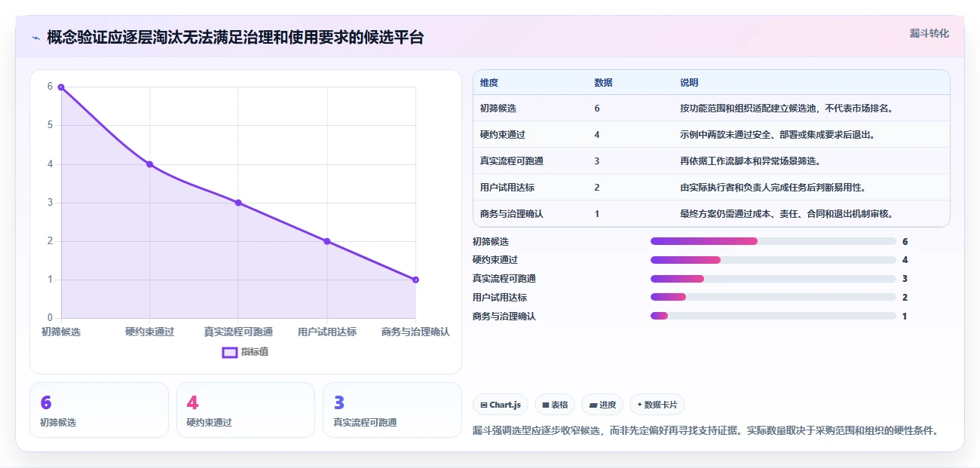This screenshot has width=980, height=468.
Task: Open the card showing 6 初筛候选
Action: (x=99, y=410)
